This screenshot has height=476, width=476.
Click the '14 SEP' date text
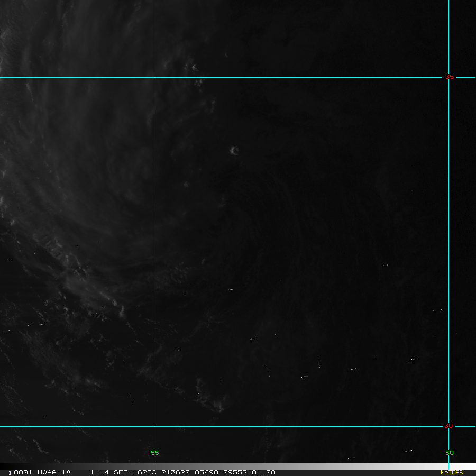pyautogui.click(x=114, y=472)
